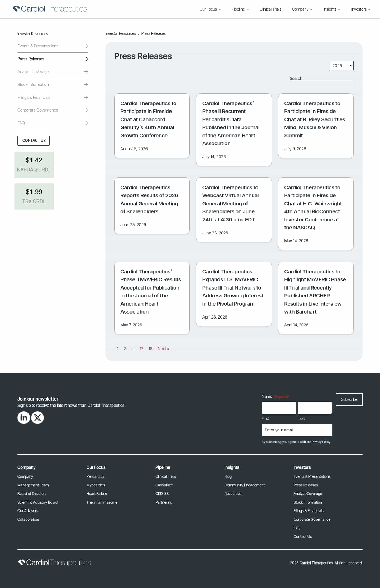The width and height of the screenshot is (380, 588).
Task: Click arrow next to Press Releases sidebar item
Action: pos(86,59)
